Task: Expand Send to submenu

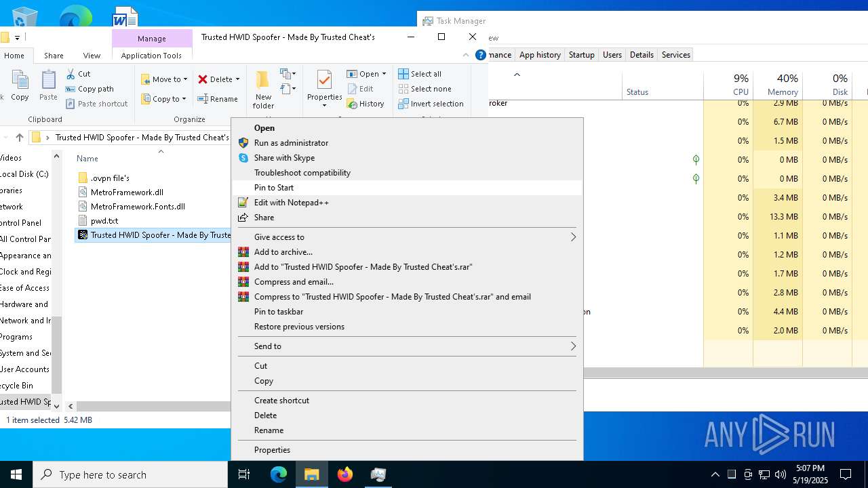Action: point(407,346)
